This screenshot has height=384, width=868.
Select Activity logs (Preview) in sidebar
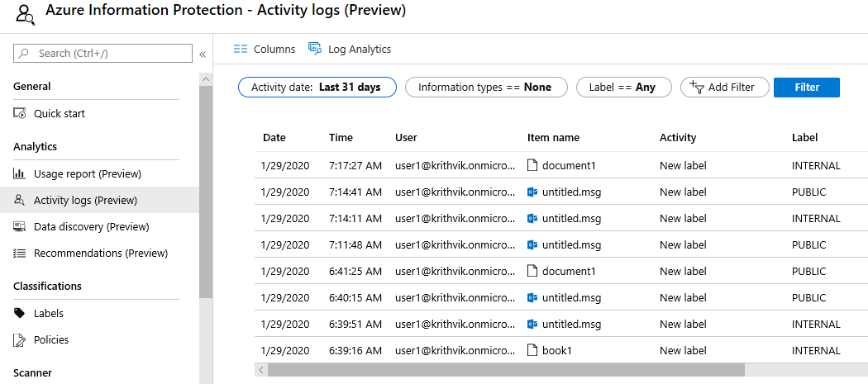(99, 200)
